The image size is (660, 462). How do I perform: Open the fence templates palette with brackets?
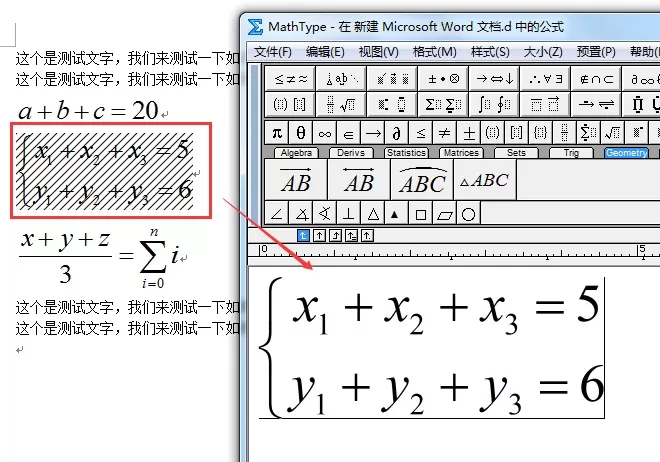click(290, 104)
